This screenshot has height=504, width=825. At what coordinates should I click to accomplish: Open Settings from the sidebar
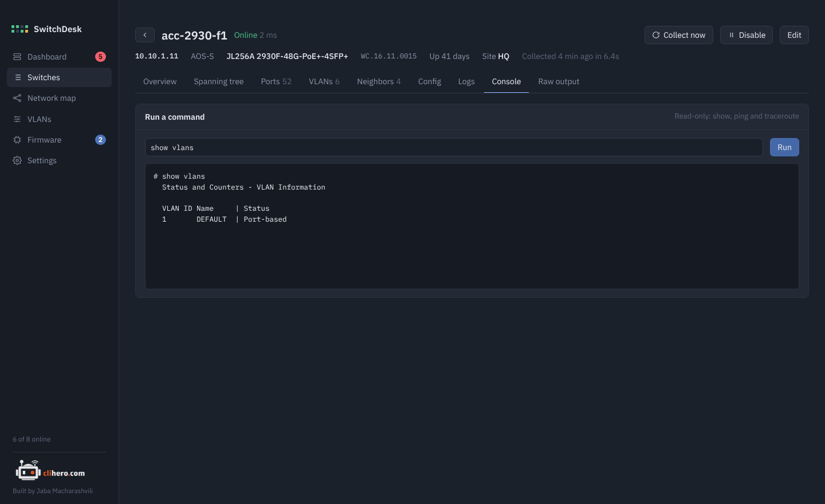pyautogui.click(x=59, y=160)
